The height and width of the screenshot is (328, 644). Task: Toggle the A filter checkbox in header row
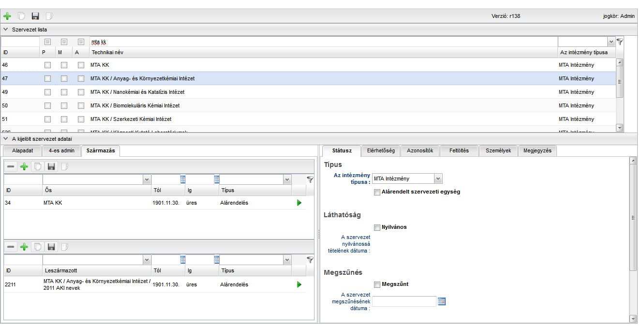click(x=81, y=42)
